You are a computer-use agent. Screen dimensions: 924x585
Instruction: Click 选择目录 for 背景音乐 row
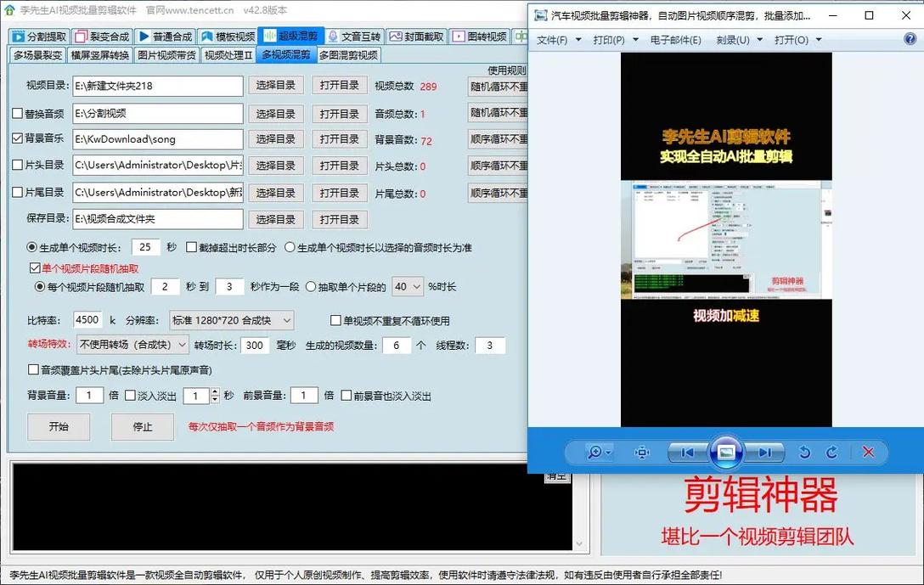pyautogui.click(x=276, y=139)
